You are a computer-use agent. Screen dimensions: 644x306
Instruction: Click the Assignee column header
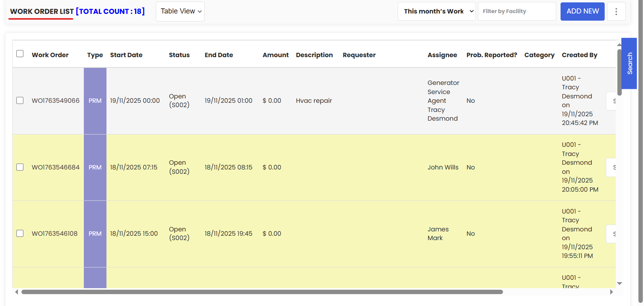tap(442, 55)
